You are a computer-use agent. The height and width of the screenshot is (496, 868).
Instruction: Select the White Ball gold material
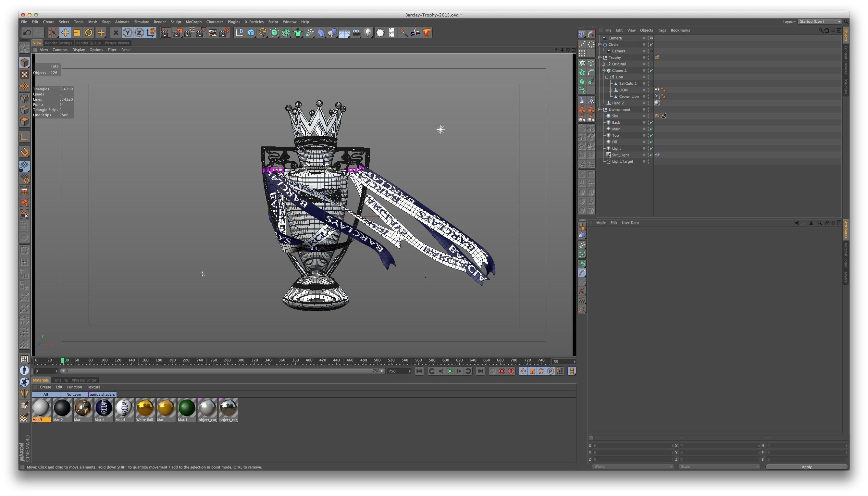145,411
